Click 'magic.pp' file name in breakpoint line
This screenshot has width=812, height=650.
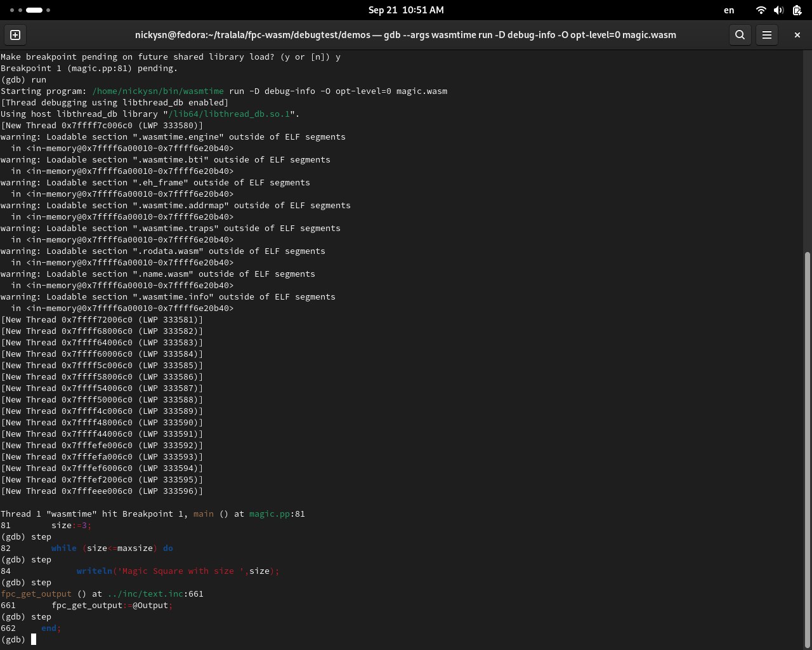(x=270, y=514)
